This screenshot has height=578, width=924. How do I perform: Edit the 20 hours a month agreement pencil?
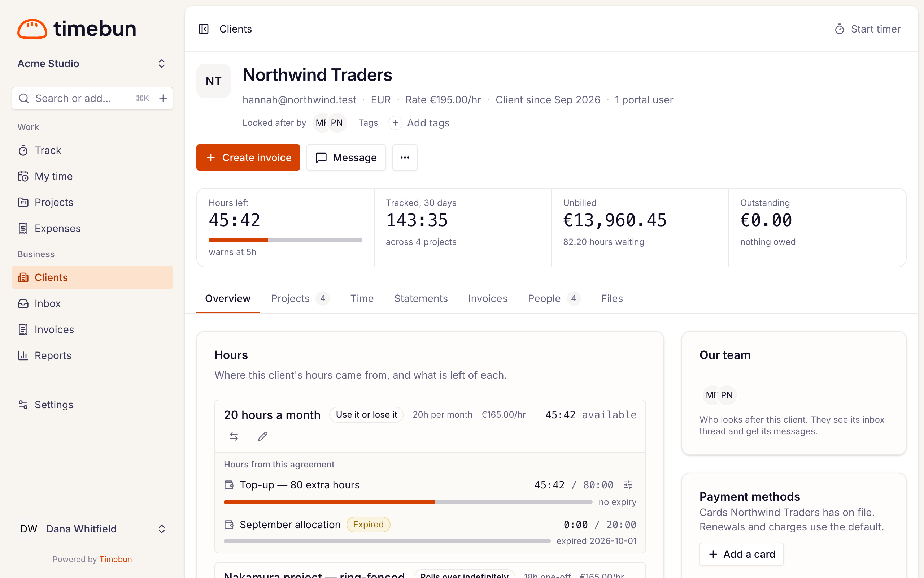click(263, 436)
